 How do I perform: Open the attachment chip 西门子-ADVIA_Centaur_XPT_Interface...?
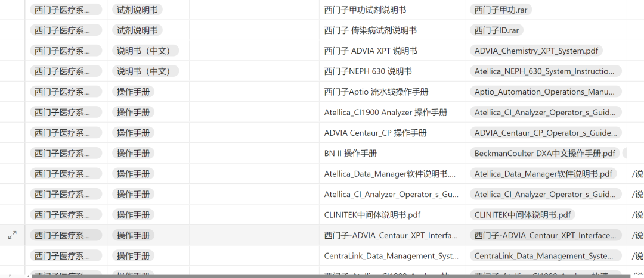pyautogui.click(x=546, y=235)
